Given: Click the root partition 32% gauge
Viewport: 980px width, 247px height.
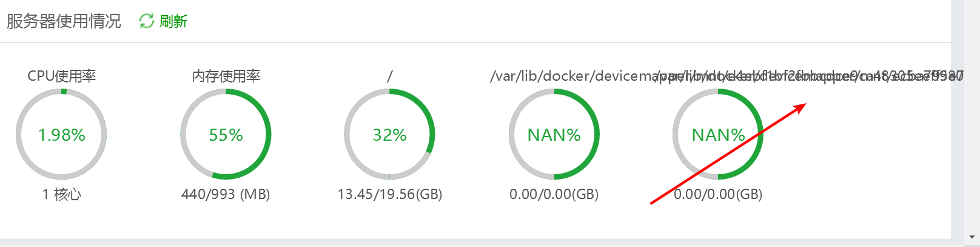Looking at the screenshot, I should click(389, 134).
